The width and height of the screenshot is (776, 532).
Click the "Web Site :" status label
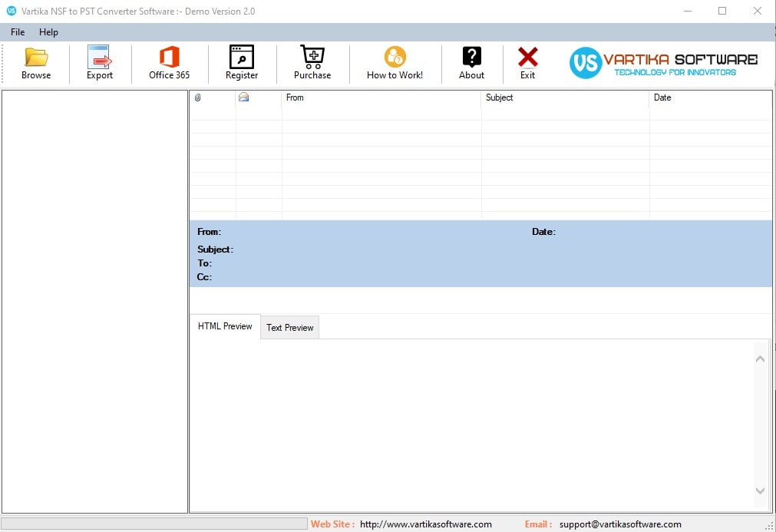coord(332,524)
